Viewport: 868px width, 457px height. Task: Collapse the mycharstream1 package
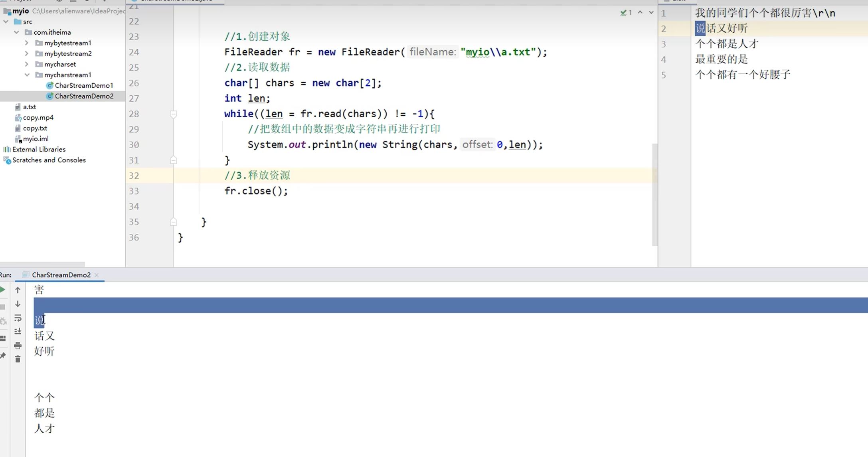(x=27, y=75)
